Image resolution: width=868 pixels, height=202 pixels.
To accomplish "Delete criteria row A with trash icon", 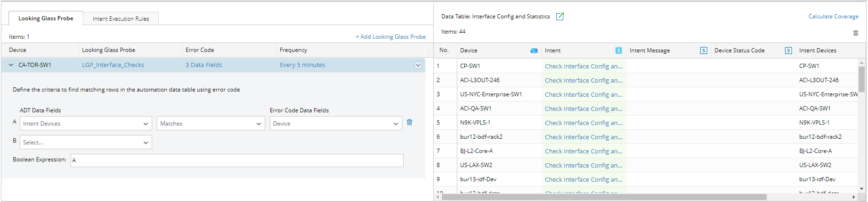I will point(409,122).
